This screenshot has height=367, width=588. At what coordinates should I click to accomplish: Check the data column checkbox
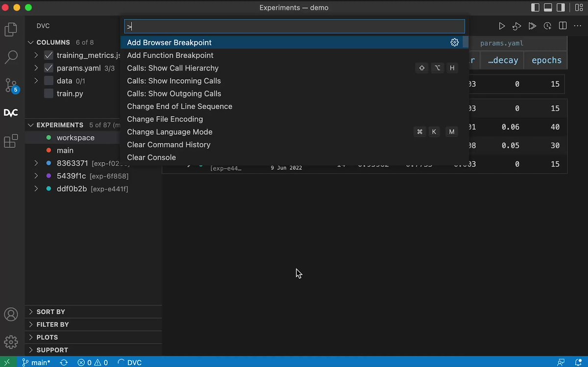point(49,81)
